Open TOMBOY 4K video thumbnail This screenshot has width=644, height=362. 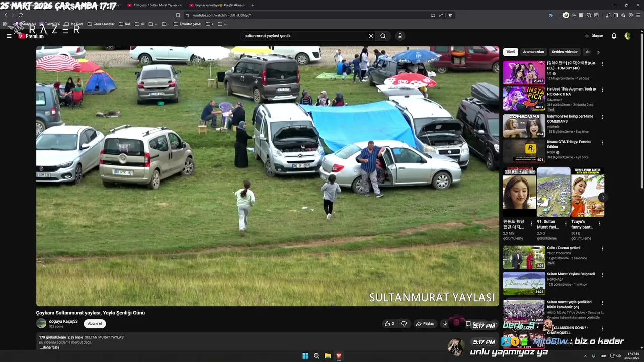click(524, 72)
